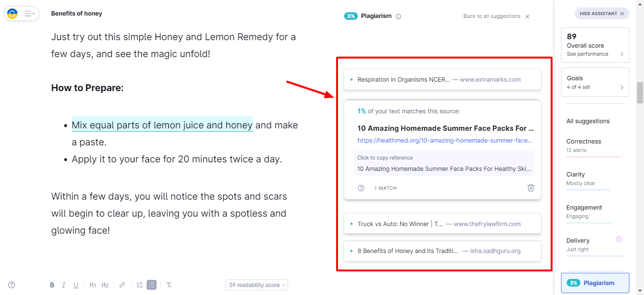The height and width of the screenshot is (295, 644).
Task: Click the vertical scrollbar thumb
Action: point(640,92)
